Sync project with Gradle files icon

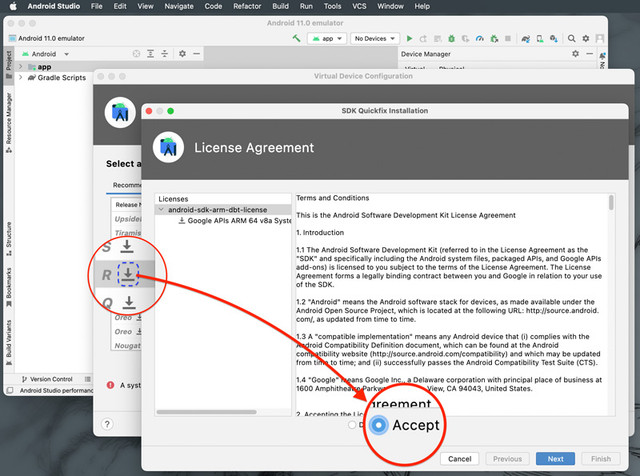526,38
